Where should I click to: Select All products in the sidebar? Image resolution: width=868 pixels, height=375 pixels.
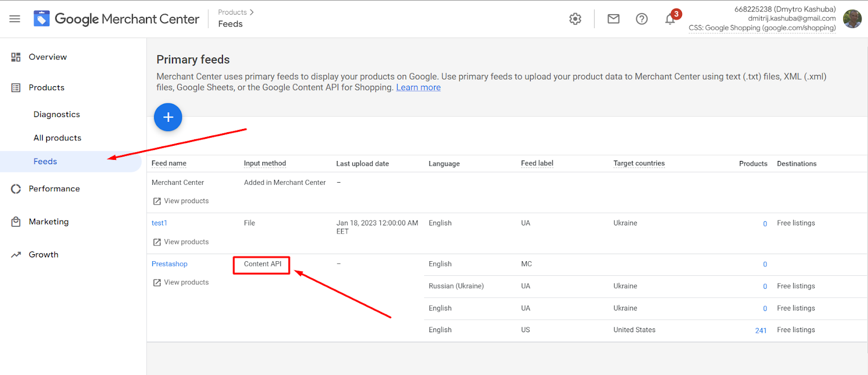[57, 138]
